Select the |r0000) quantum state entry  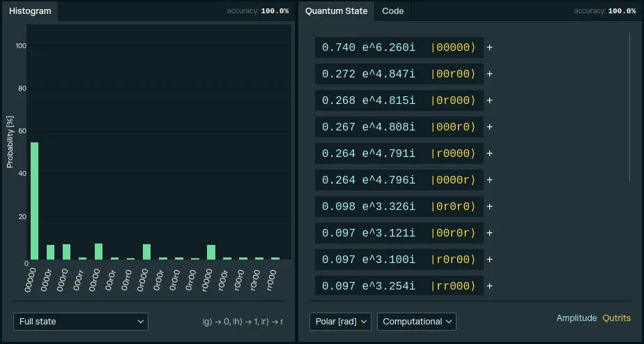tap(399, 154)
